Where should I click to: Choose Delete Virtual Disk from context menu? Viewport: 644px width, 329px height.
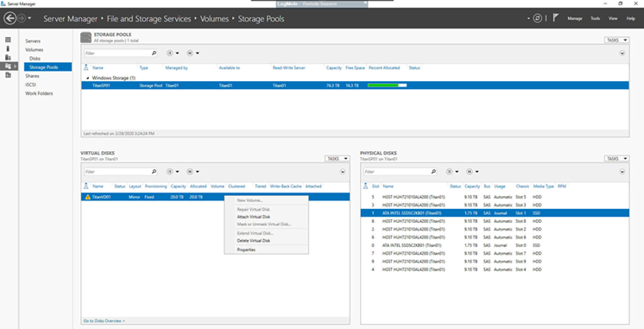click(x=266, y=241)
